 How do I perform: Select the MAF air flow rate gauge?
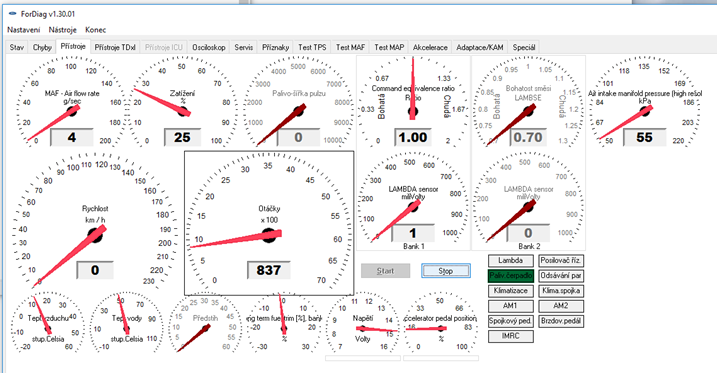tap(71, 102)
